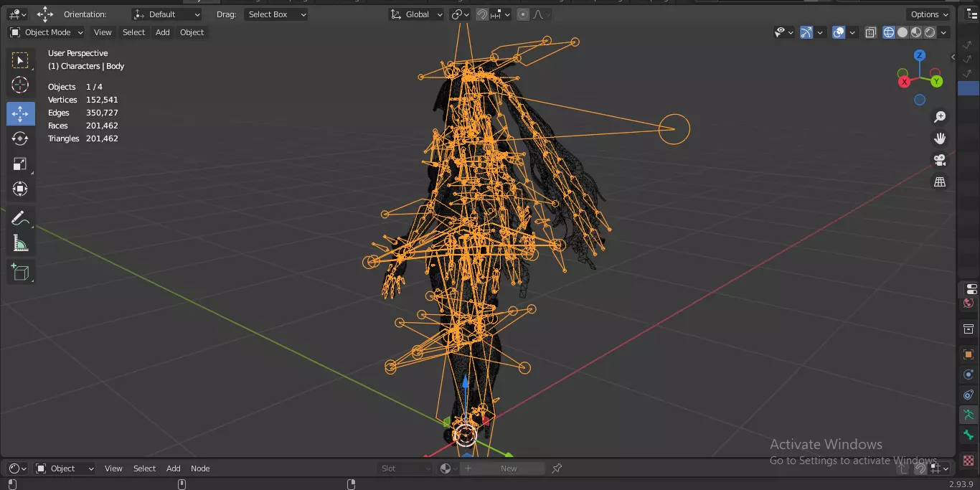
Task: Click the New material button
Action: click(x=509, y=468)
